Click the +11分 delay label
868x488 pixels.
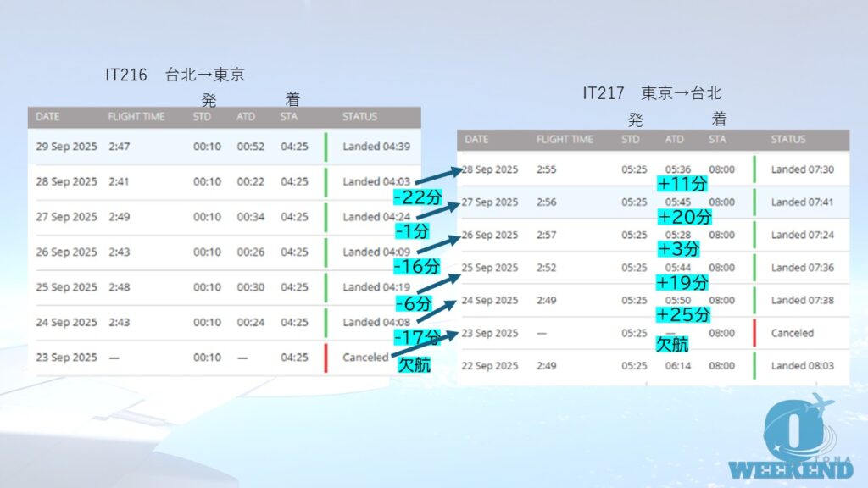682,183
